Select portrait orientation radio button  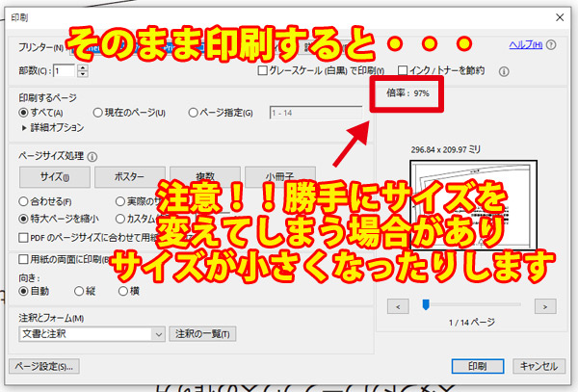79,291
